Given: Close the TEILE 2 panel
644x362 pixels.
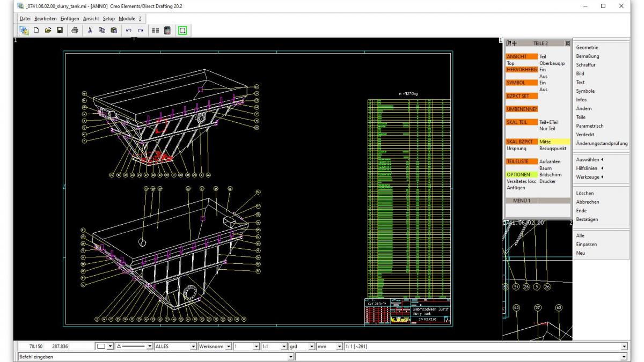Looking at the screenshot, I should [567, 43].
